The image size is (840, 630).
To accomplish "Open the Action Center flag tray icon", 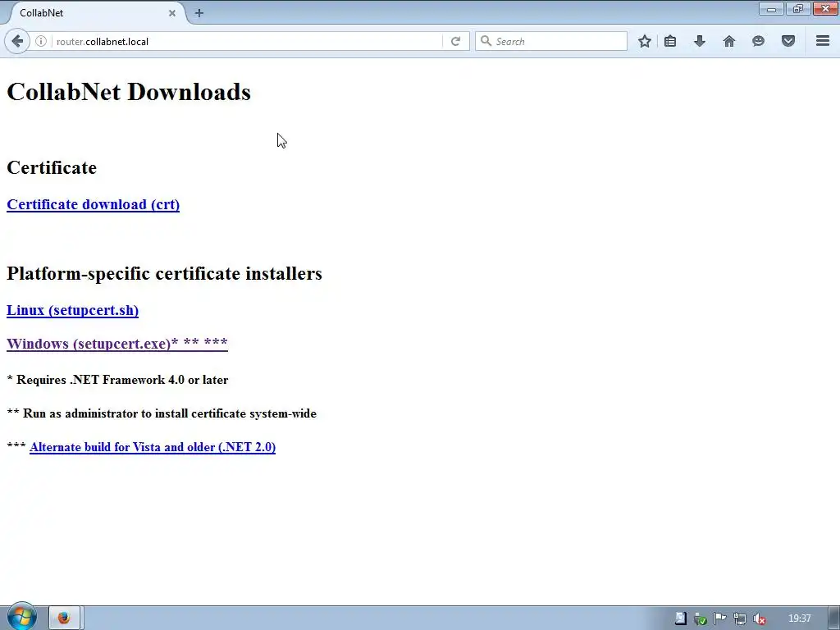I will click(720, 619).
